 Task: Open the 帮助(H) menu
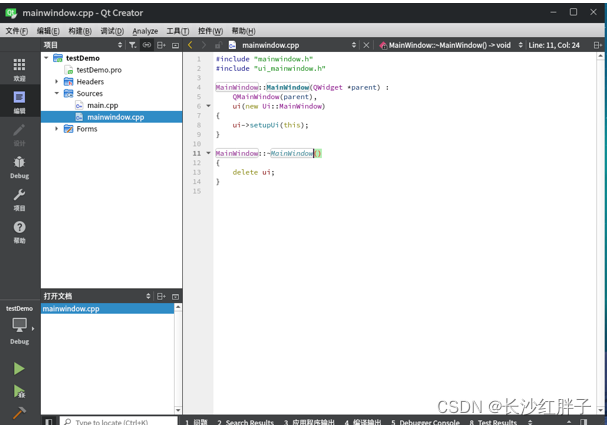pos(243,31)
